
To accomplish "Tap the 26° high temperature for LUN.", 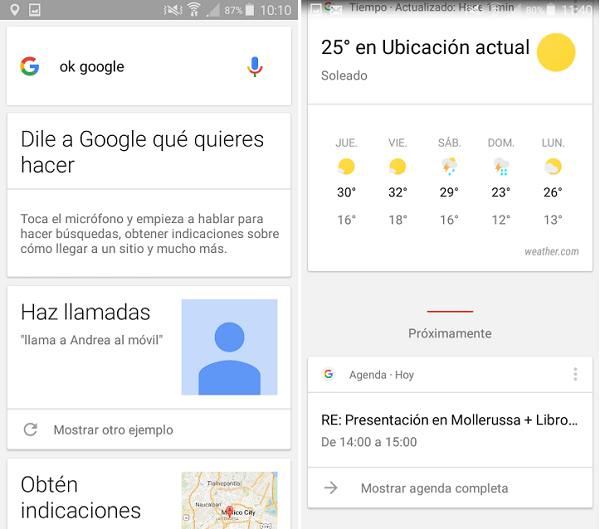I will click(x=553, y=192).
